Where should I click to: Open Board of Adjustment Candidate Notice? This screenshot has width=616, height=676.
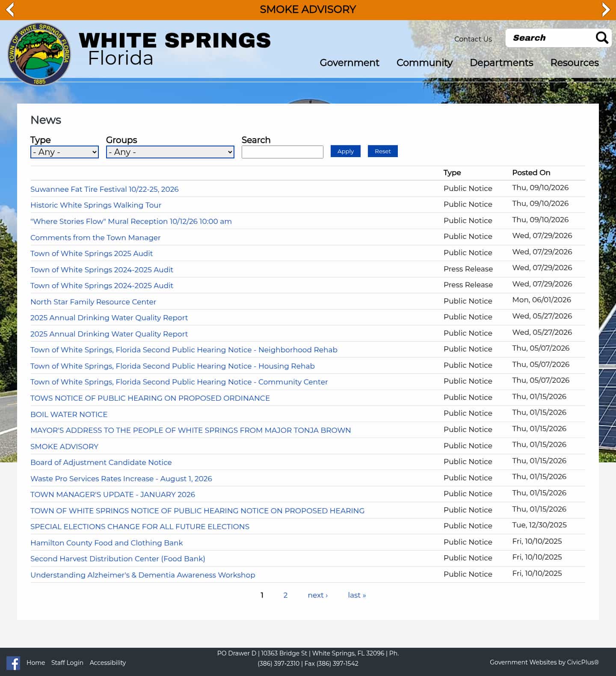pyautogui.click(x=101, y=462)
